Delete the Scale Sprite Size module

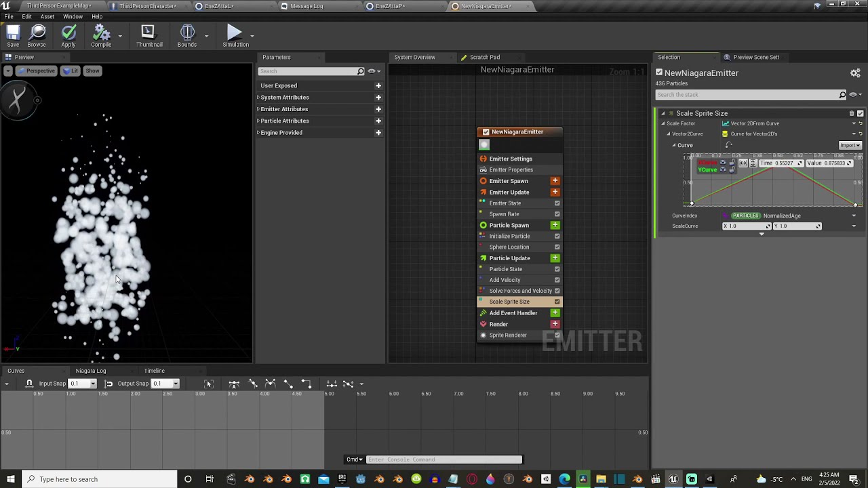point(852,113)
